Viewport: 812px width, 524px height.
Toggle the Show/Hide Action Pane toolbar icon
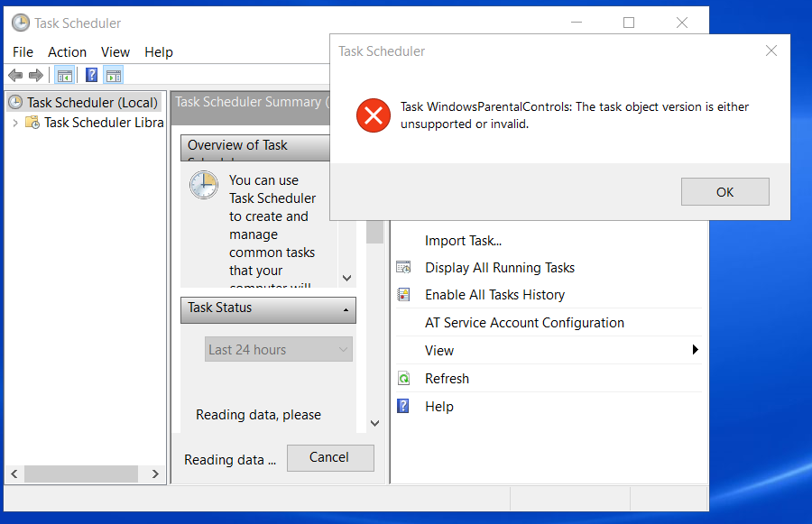click(114, 76)
